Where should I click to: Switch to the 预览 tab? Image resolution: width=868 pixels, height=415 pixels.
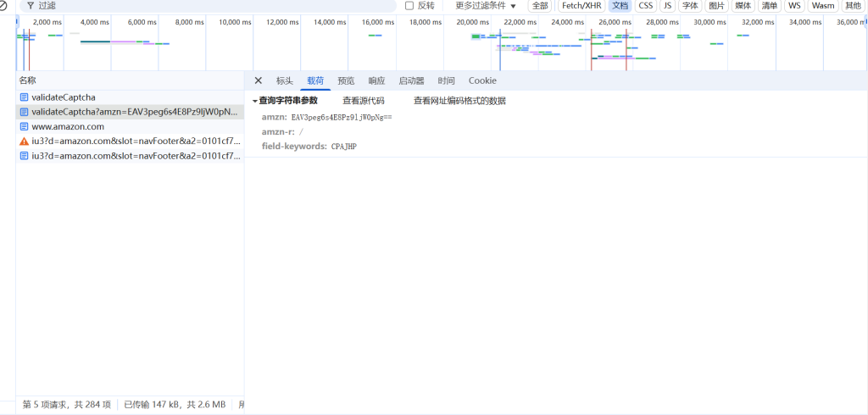click(346, 80)
